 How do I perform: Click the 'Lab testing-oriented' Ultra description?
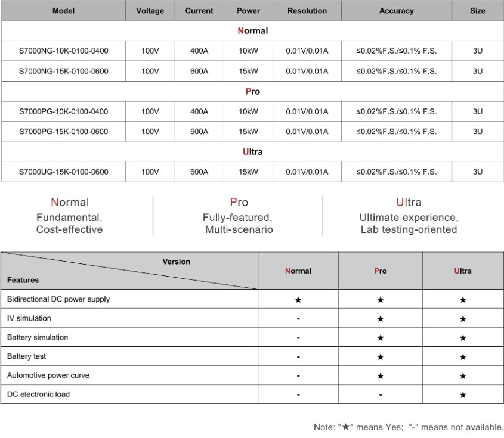point(409,230)
